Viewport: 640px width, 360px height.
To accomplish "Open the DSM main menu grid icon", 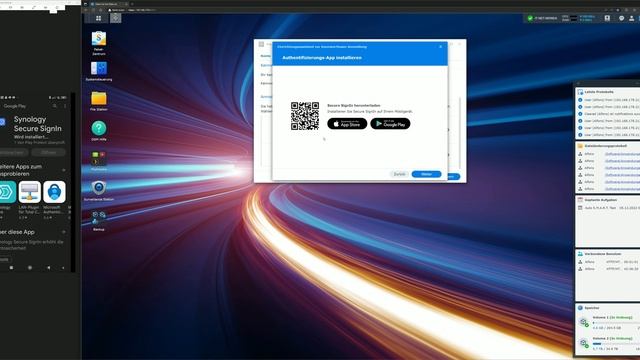I will coord(98,18).
